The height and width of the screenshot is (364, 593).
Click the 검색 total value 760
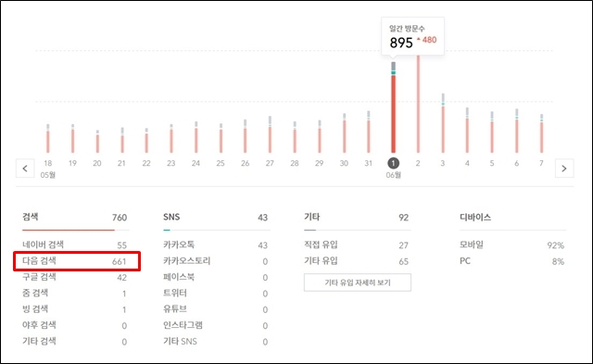pos(120,218)
